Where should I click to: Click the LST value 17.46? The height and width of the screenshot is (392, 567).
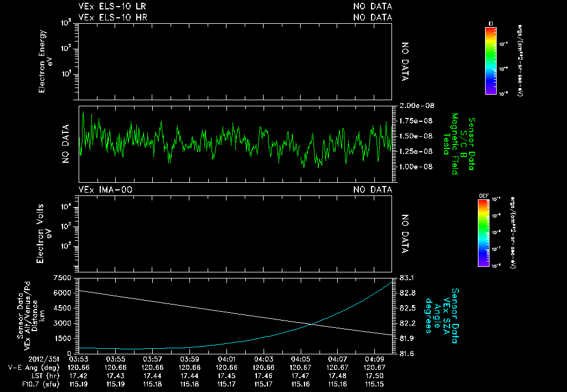point(264,376)
